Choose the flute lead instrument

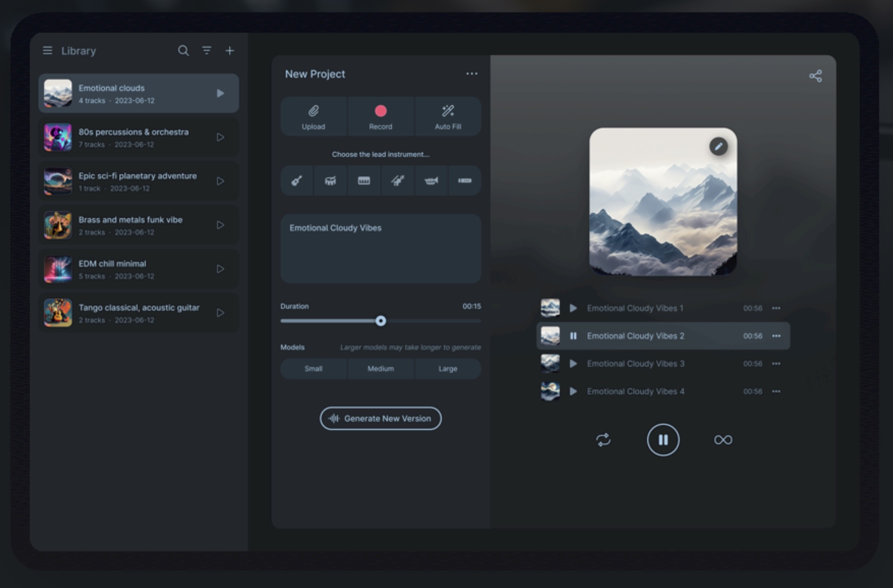[465, 181]
